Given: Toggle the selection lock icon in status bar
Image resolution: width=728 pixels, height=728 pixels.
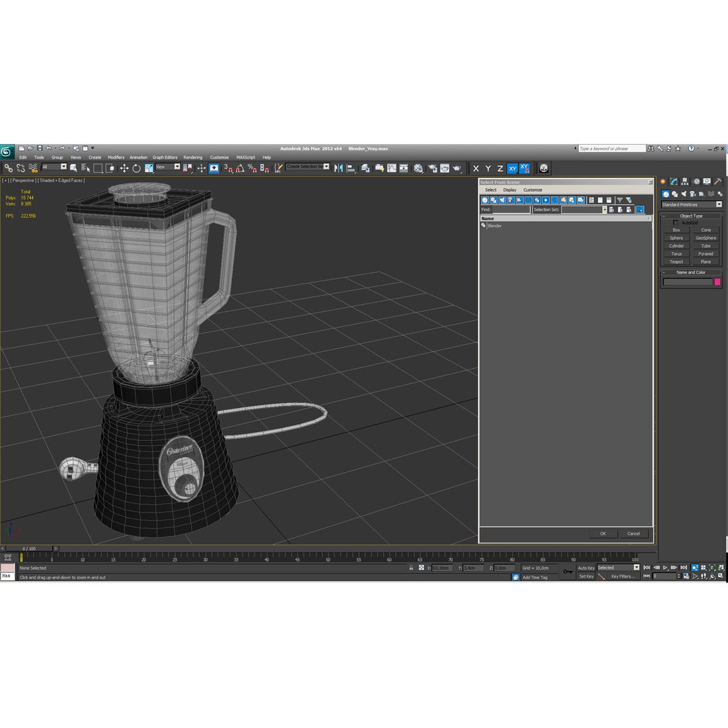Looking at the screenshot, I should (x=411, y=568).
